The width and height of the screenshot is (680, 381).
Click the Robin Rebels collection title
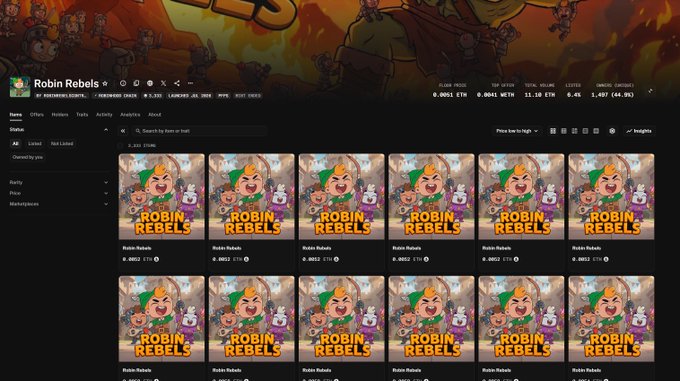(x=66, y=83)
